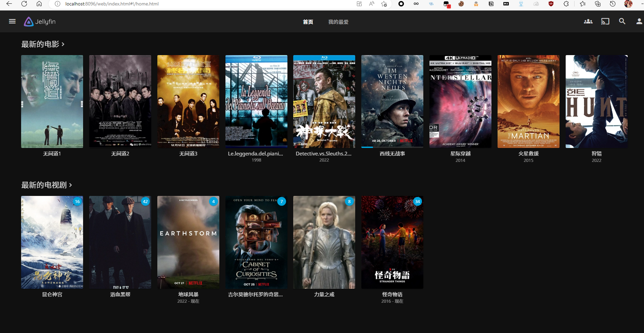
Task: Open the browser collections icon
Action: click(598, 4)
